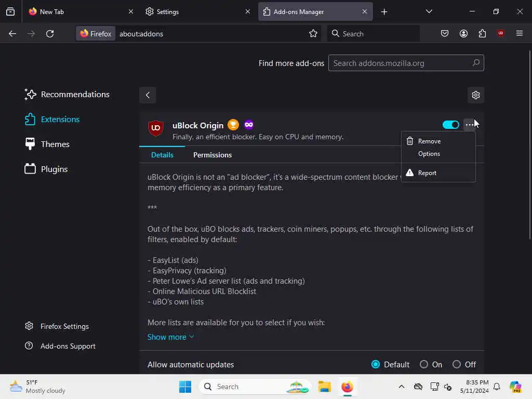Show hidden system tray icons
Viewport: 532px width, 399px height.
click(402, 387)
